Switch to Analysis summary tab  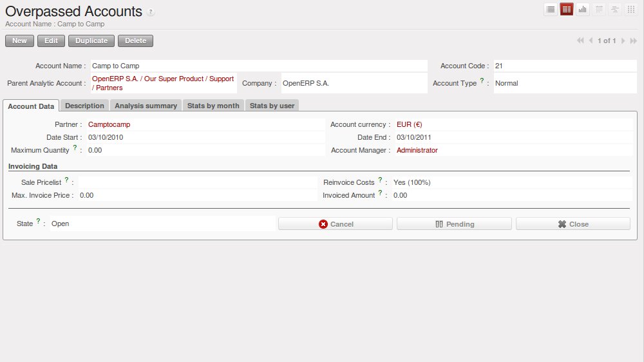coord(146,106)
